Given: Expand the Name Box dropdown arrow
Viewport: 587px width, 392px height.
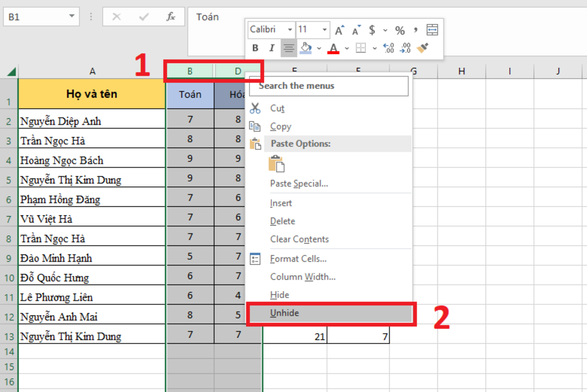Looking at the screenshot, I should [72, 16].
